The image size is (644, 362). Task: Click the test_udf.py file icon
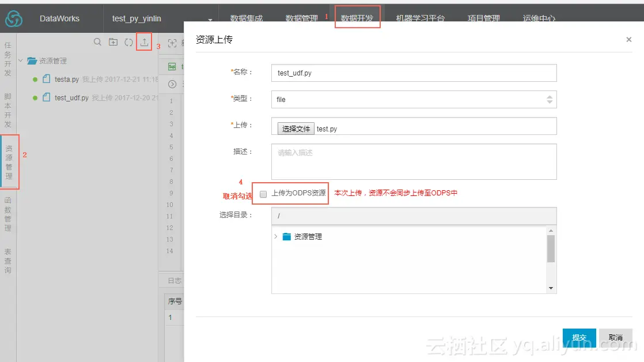[47, 97]
